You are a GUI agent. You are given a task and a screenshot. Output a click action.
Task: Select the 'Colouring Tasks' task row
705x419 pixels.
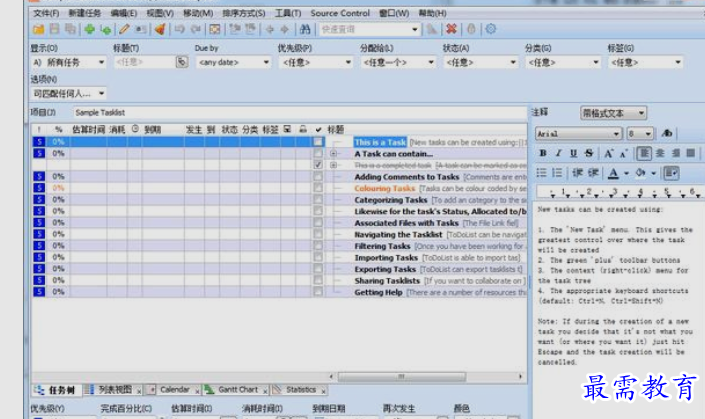(x=279, y=188)
